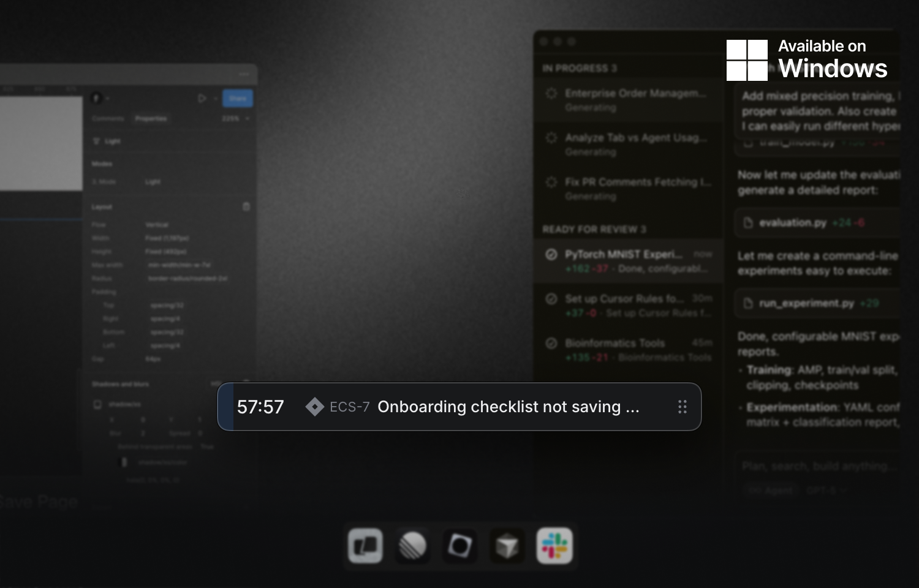Open Slack from the dock
The height and width of the screenshot is (588, 919).
tap(554, 546)
